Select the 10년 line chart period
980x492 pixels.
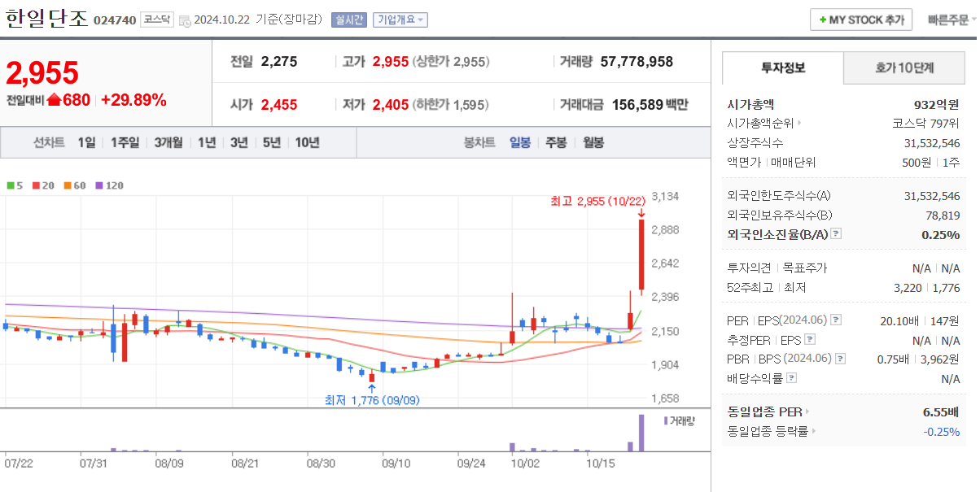tap(307, 142)
